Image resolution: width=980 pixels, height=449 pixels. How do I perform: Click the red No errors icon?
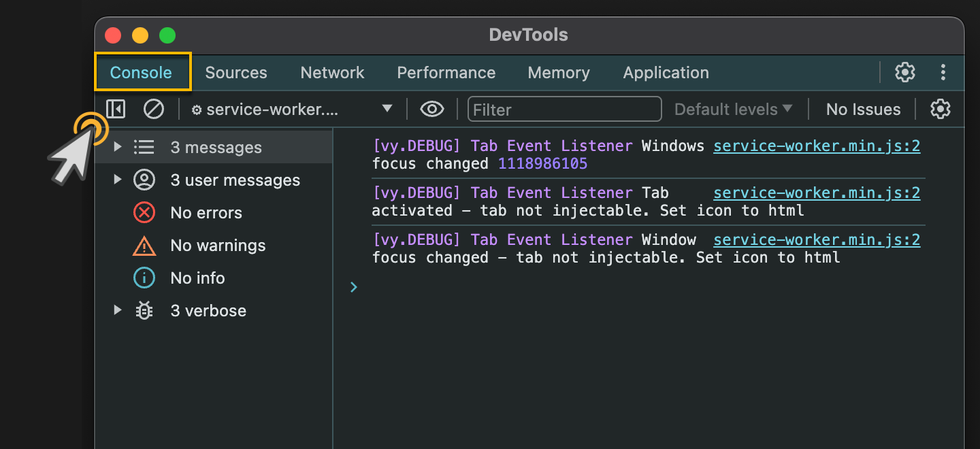pos(144,212)
